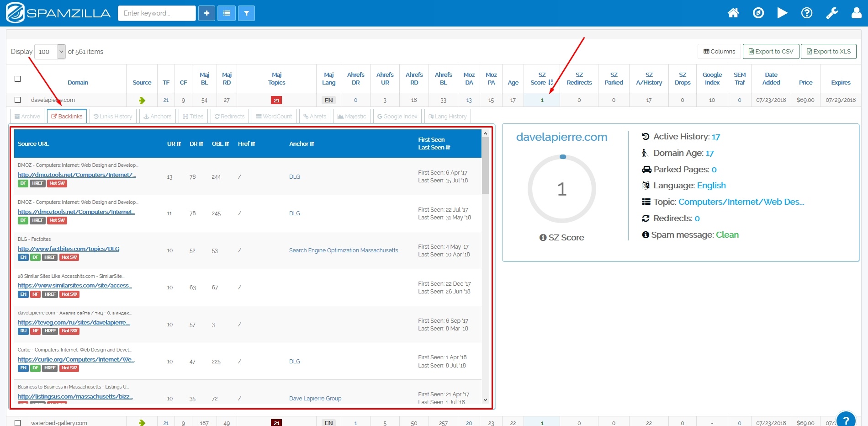
Task: Click the SpamZilla logo
Action: point(58,13)
